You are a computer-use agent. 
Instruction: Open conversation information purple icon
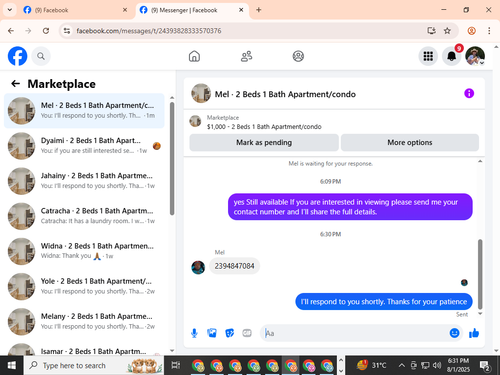(469, 93)
